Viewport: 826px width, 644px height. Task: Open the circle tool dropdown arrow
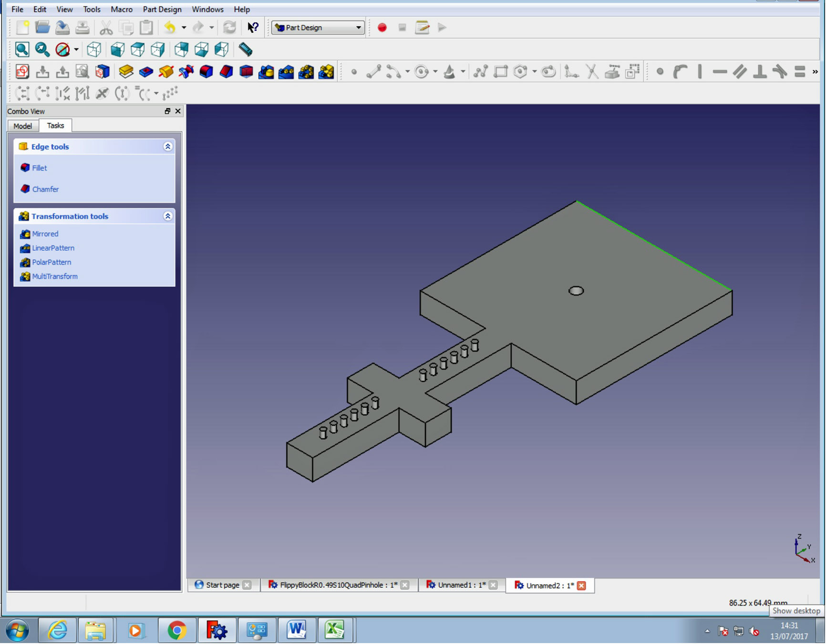coord(435,72)
